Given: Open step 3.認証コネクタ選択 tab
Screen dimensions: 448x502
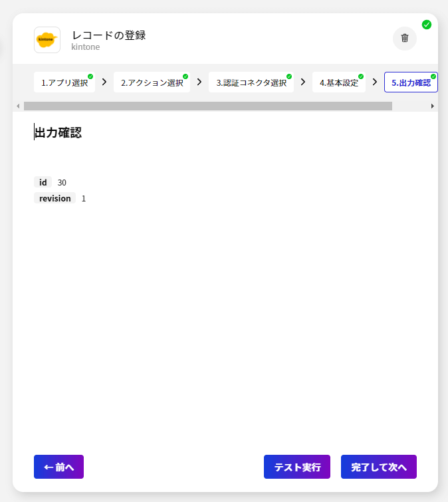Looking at the screenshot, I should (251, 82).
